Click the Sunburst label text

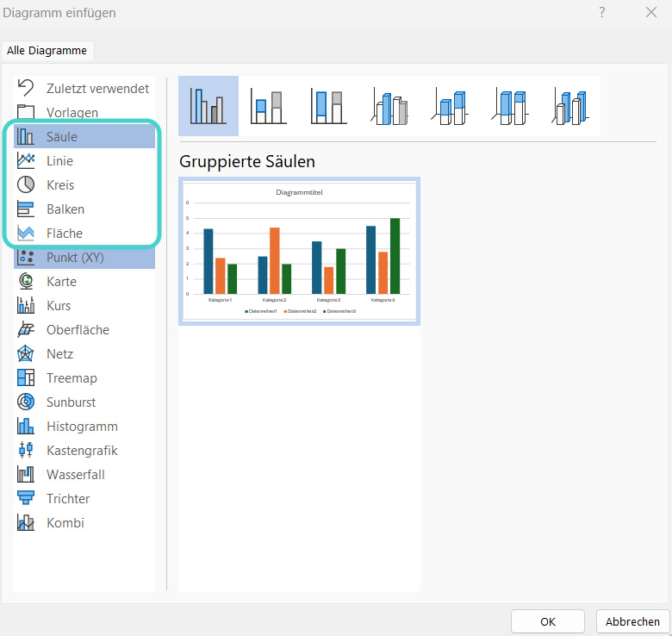pos(72,402)
